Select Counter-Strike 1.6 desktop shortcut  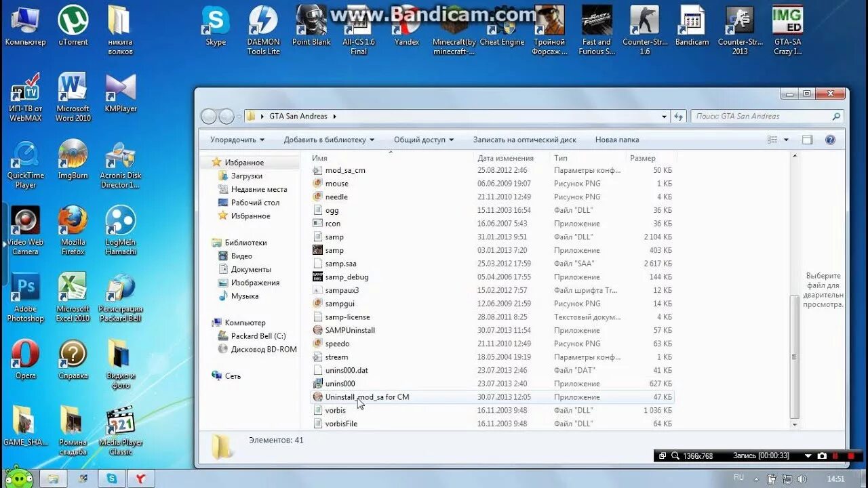(x=645, y=30)
